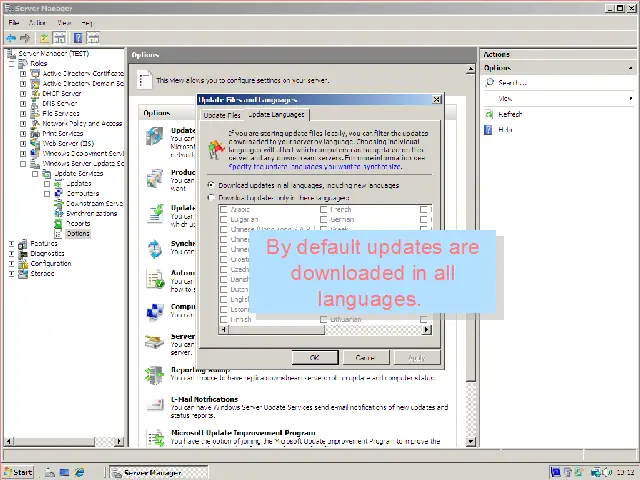
Task: Click the Help icon in Actions pane
Action: (488, 130)
